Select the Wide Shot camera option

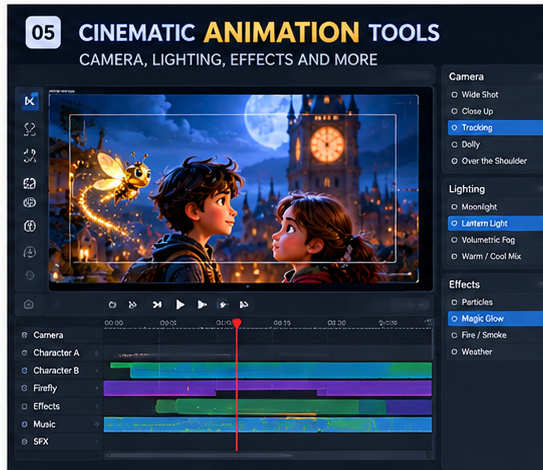coord(495,95)
